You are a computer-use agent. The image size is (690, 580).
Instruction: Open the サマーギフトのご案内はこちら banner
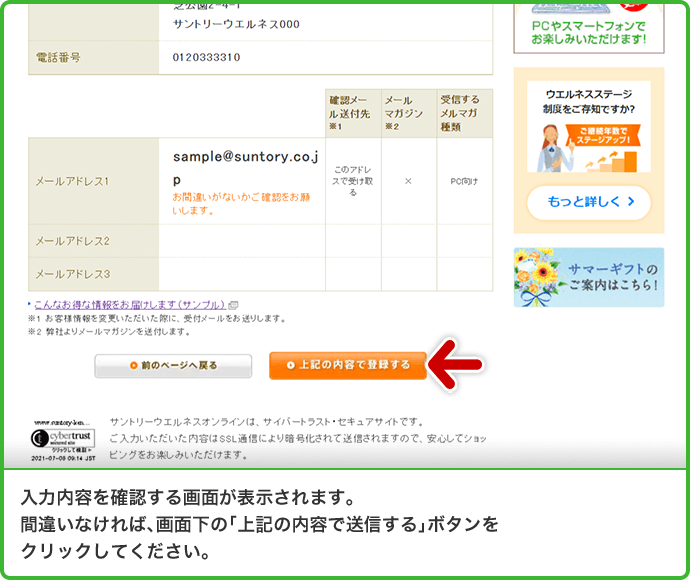pos(589,277)
